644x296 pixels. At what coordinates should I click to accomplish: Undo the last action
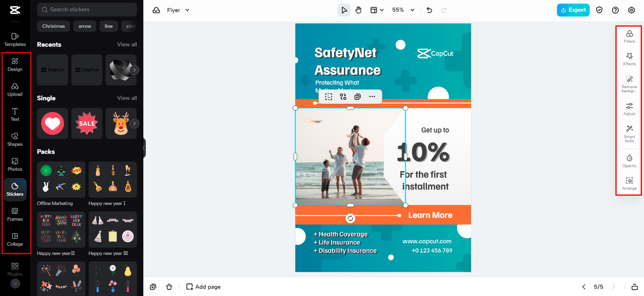(x=429, y=10)
